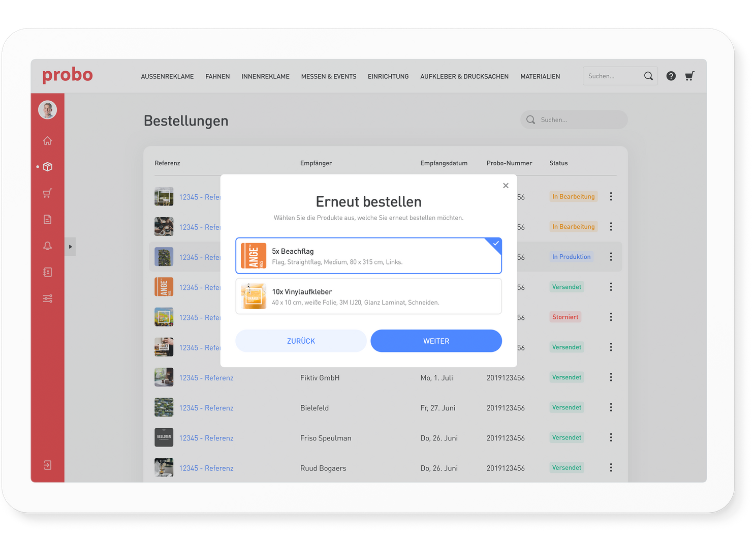Open the reference link for Fiktiv GmbH
Screen dimensions: 756x537
[206, 378]
